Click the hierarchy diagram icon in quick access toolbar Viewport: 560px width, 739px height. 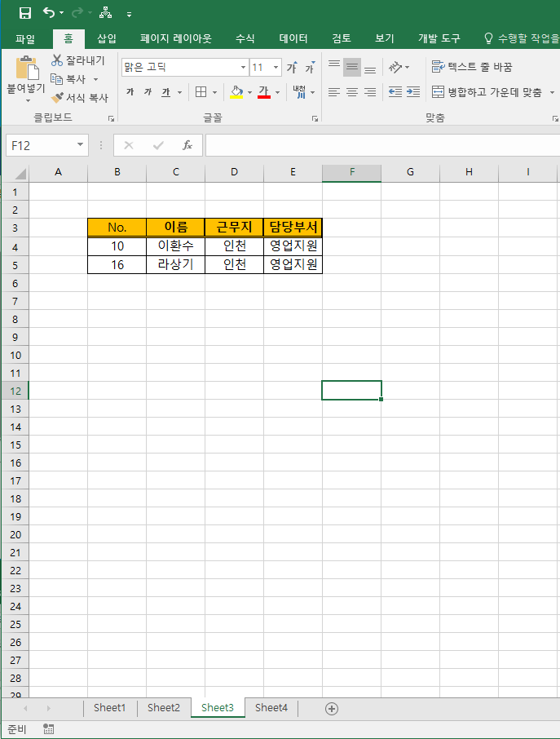pos(105,13)
